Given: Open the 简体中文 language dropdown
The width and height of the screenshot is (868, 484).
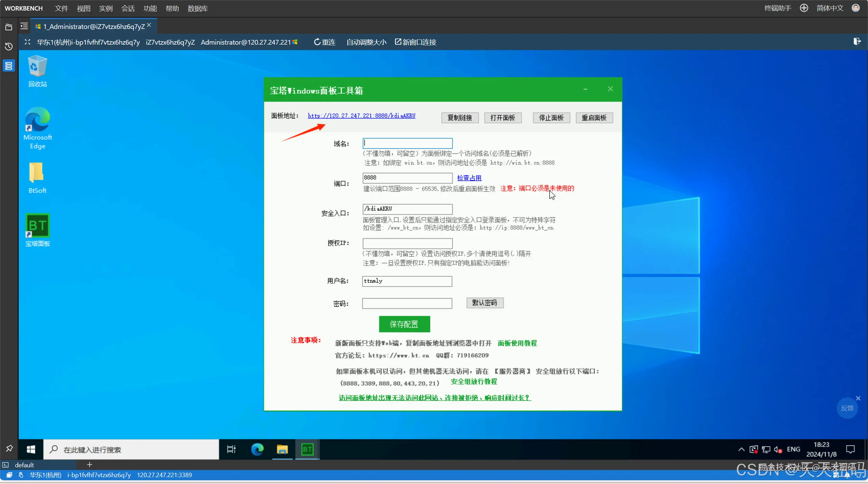Looking at the screenshot, I should point(829,8).
